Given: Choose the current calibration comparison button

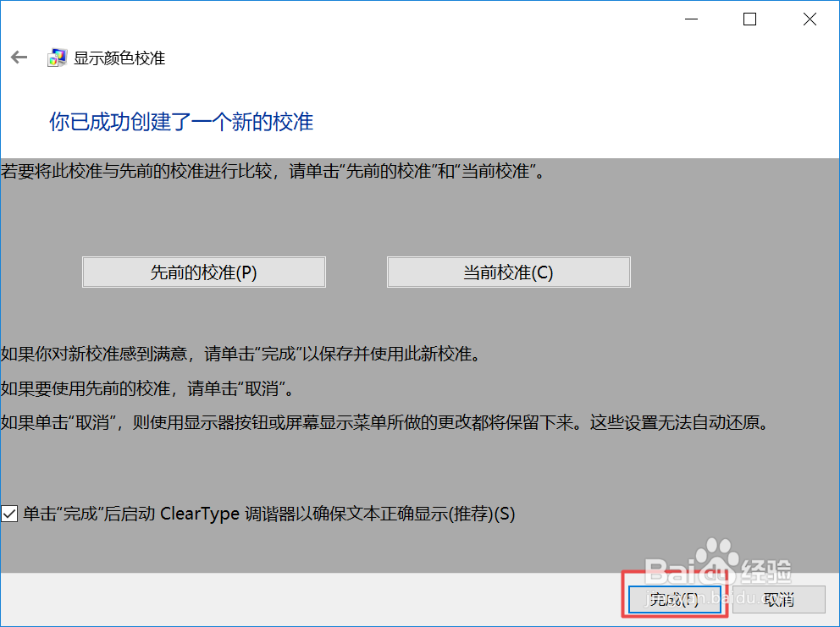Looking at the screenshot, I should 508,272.
